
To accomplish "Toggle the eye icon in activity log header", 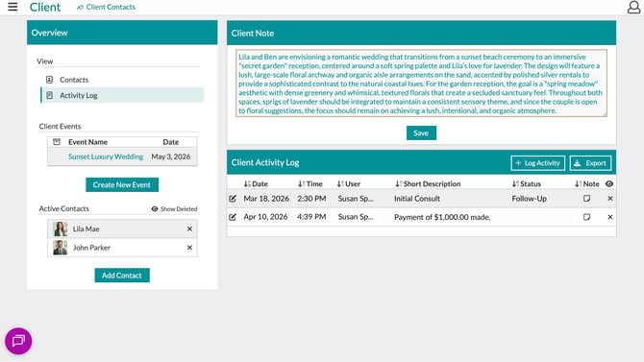I will 609,183.
